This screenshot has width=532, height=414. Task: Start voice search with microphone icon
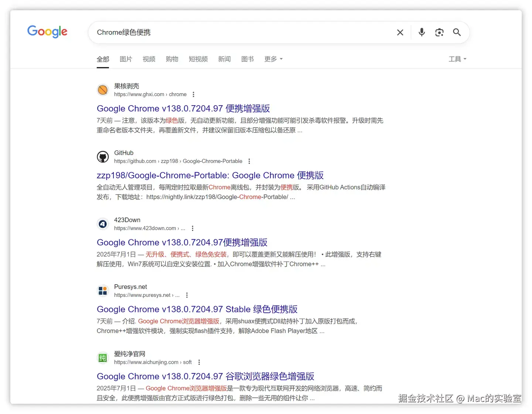click(x=422, y=32)
